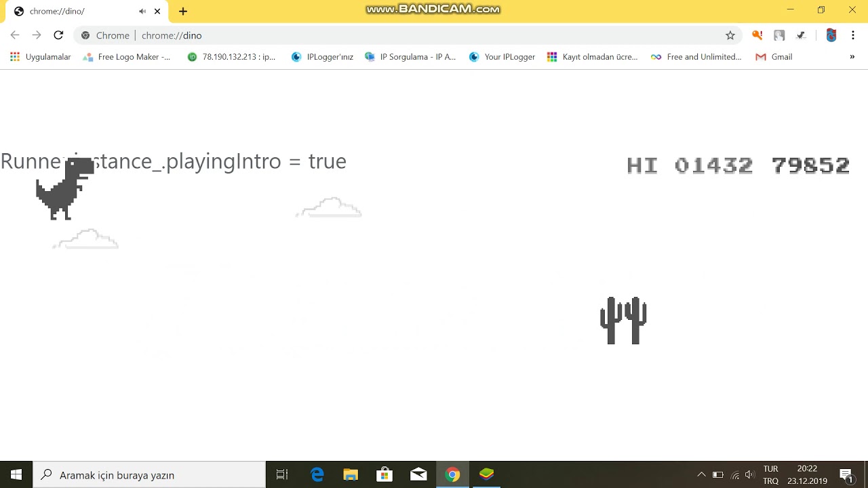Open the Mail app from taskbar
Image resolution: width=868 pixels, height=488 pixels.
pos(418,474)
